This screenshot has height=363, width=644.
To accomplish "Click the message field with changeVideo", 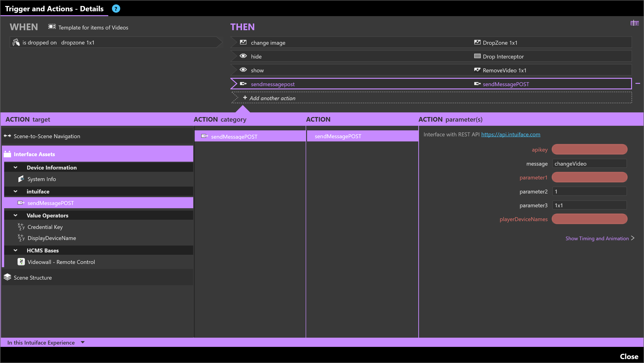I will click(589, 164).
